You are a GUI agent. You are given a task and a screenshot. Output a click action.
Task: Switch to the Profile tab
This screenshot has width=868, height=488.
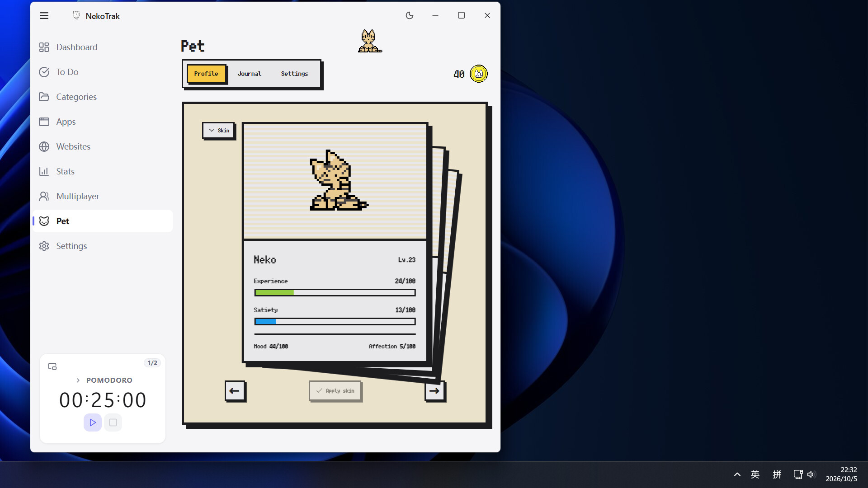206,74
